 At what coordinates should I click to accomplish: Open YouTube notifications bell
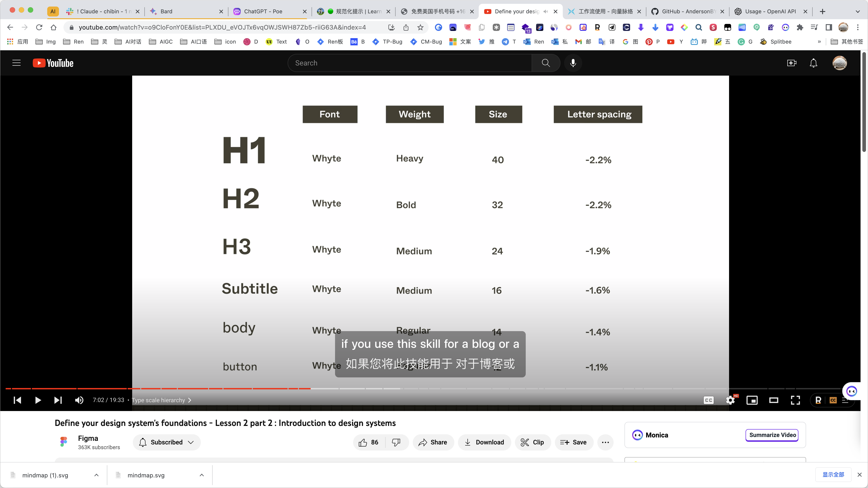[x=813, y=63]
